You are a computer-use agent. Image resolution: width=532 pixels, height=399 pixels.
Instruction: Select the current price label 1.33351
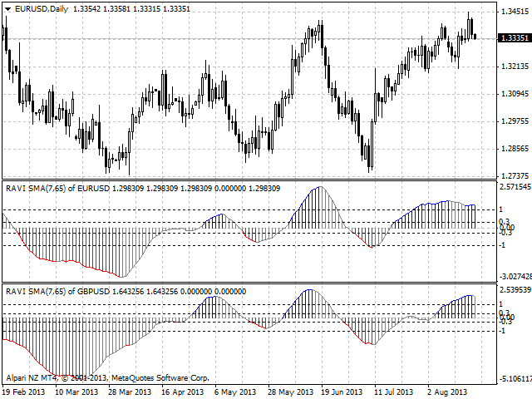pos(512,38)
